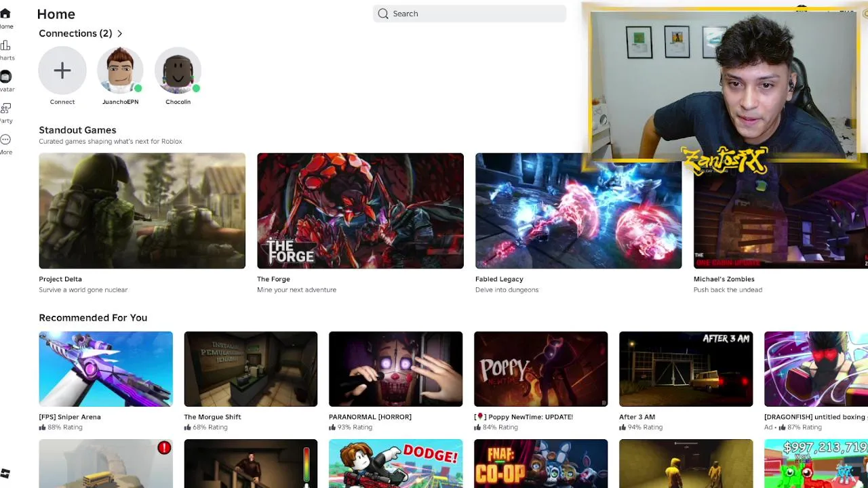
Task: Click the "Mine your next adventure" text
Action: (x=296, y=290)
